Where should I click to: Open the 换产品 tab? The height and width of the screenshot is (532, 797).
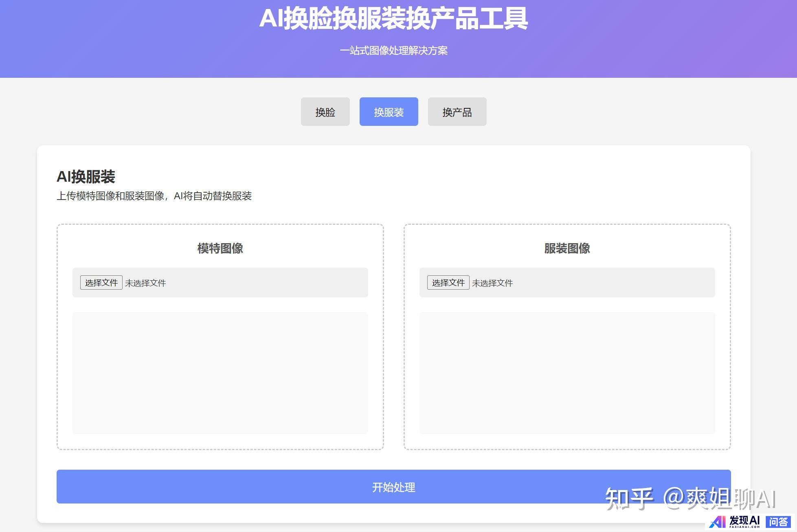[x=457, y=112]
